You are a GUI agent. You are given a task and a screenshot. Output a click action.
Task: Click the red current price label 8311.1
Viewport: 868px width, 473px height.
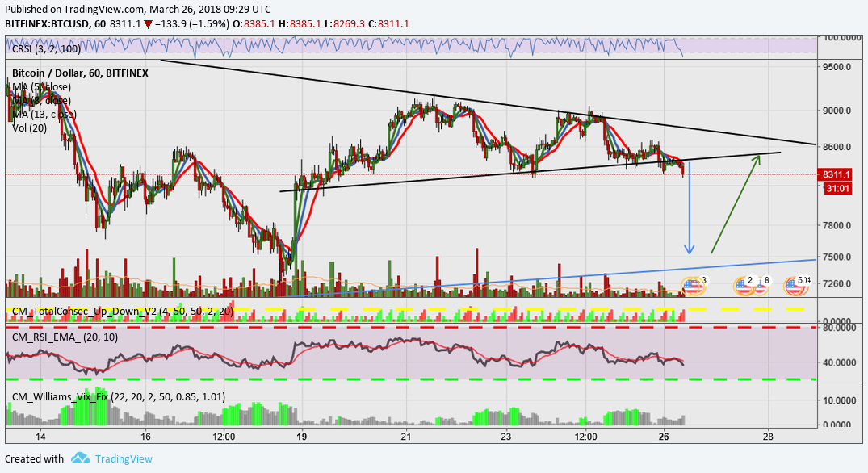[x=836, y=175]
